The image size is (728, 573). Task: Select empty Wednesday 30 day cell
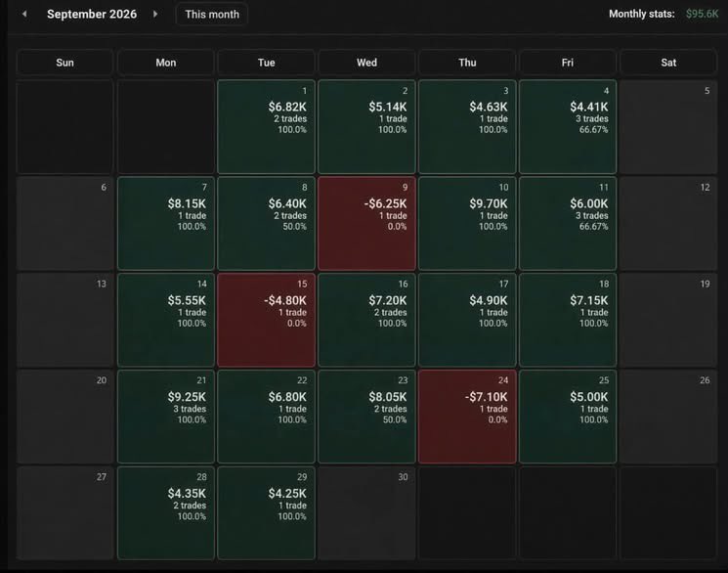[x=366, y=513]
